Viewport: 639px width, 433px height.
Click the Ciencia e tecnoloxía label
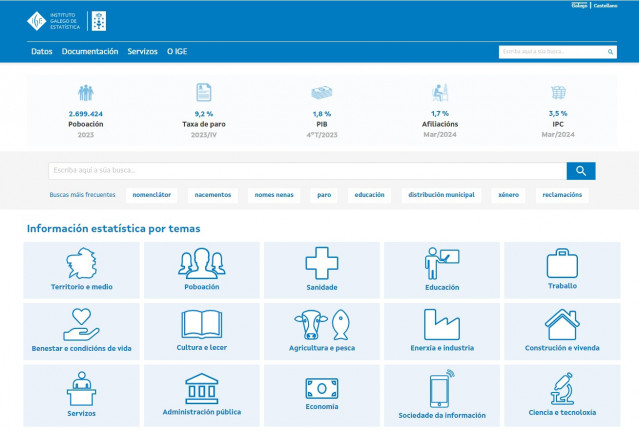562,413
